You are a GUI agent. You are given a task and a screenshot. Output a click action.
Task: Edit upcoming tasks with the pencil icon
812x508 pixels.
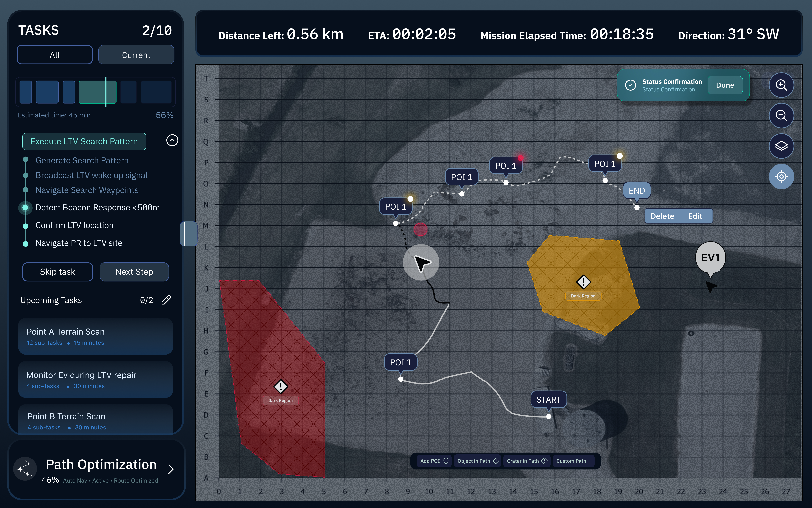[x=166, y=300]
